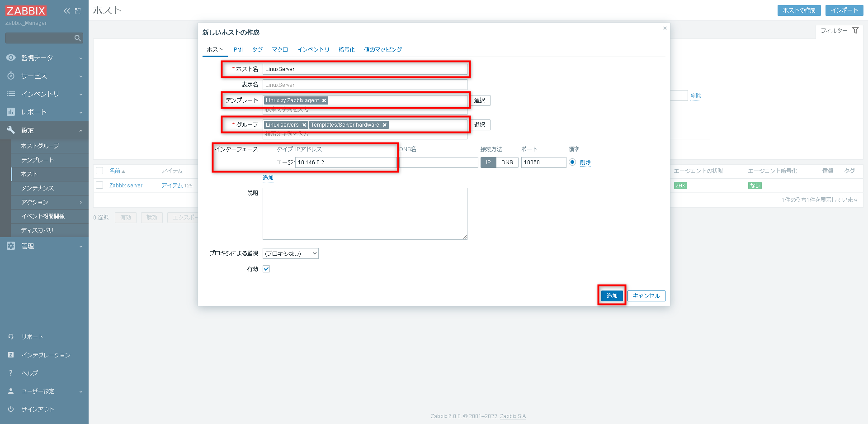
Task: Open the Zabbix server host link
Action: coord(126,186)
